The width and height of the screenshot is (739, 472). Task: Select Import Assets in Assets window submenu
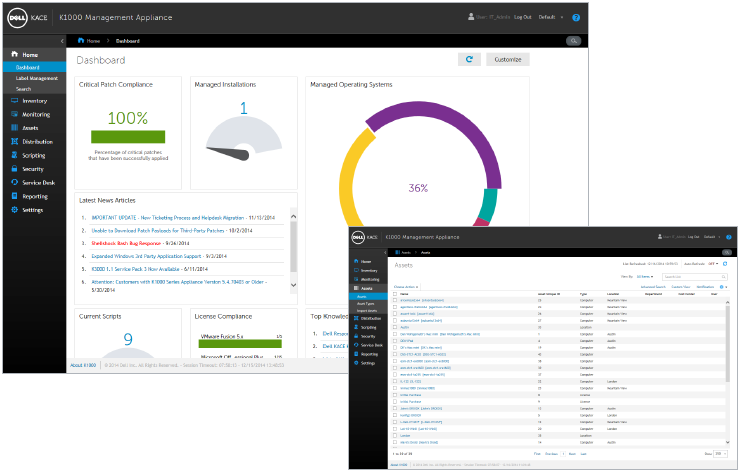[369, 311]
